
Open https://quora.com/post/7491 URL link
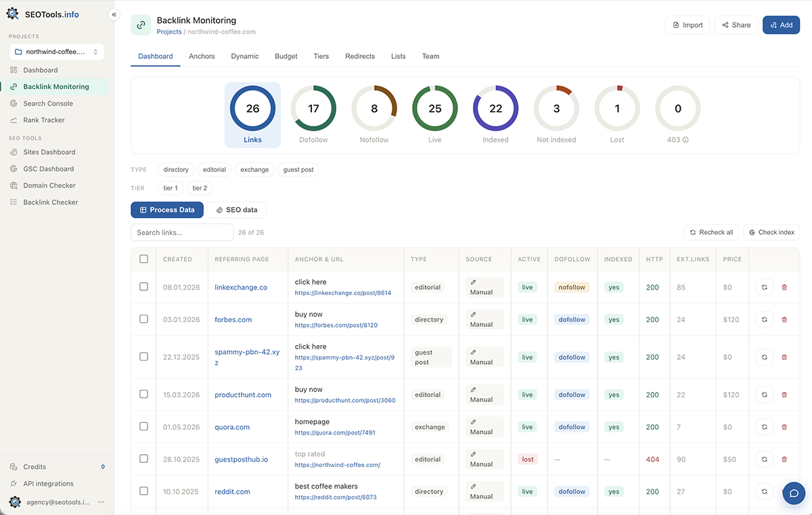tap(335, 432)
